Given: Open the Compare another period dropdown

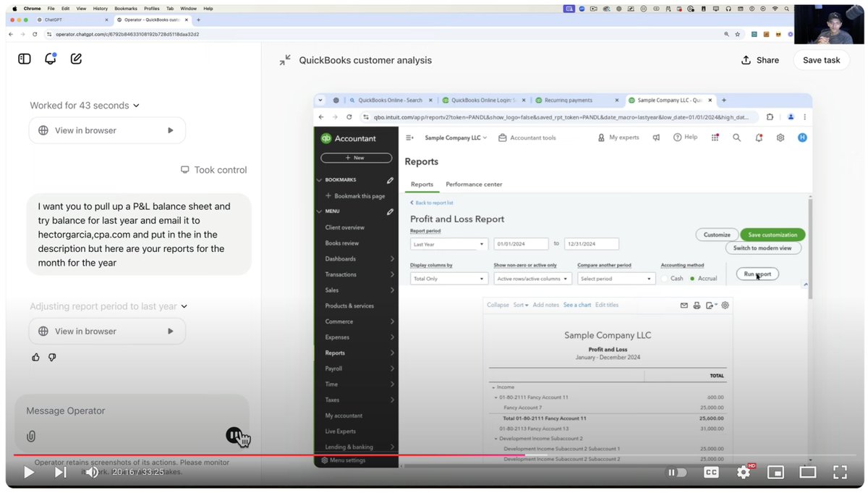Looking at the screenshot, I should (x=616, y=279).
